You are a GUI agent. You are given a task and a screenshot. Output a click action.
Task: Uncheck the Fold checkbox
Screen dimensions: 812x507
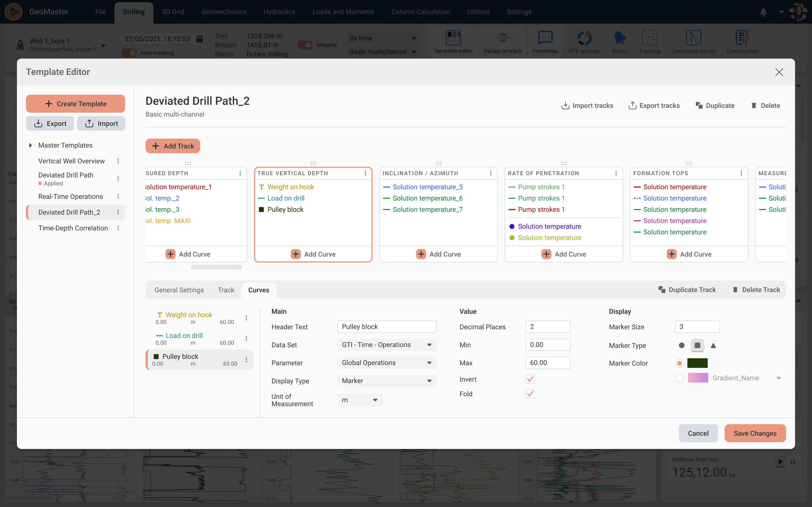click(x=530, y=394)
